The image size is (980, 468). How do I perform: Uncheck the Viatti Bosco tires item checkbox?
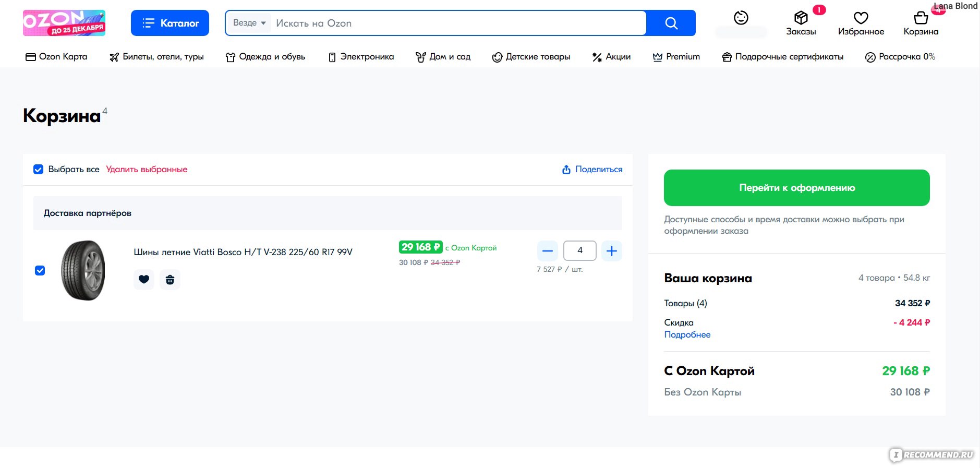pos(40,270)
